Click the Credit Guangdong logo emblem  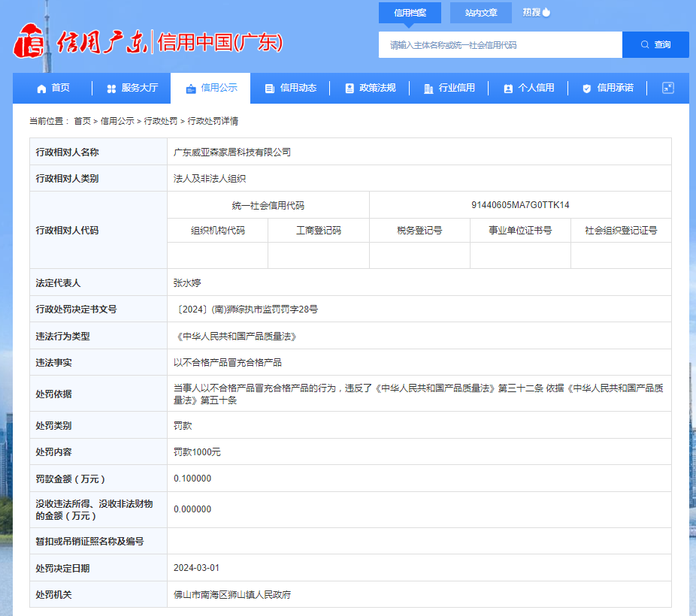click(29, 41)
